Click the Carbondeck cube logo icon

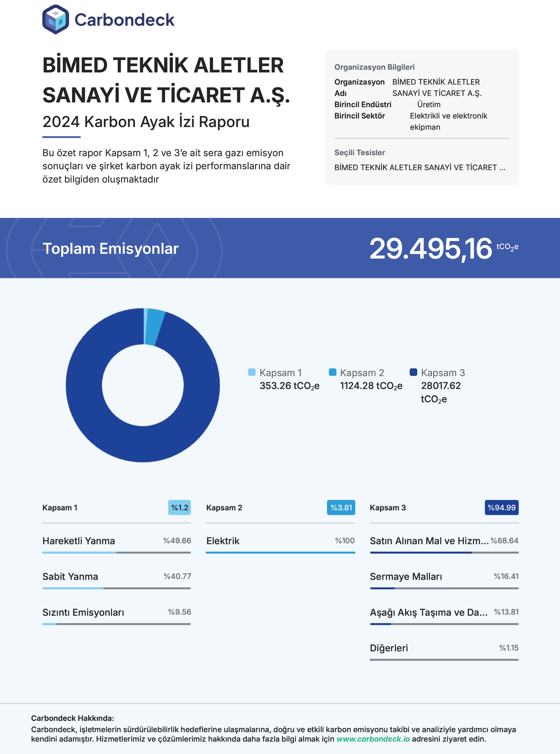pos(55,20)
